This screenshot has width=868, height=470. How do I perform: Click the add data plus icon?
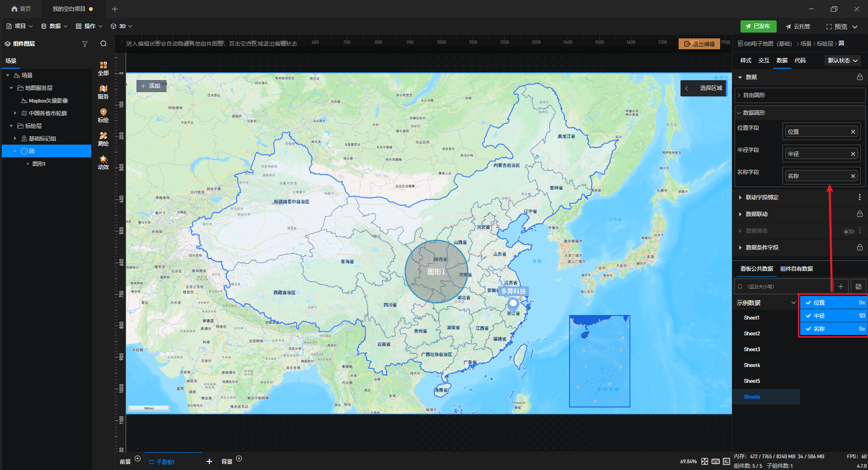tap(840, 287)
